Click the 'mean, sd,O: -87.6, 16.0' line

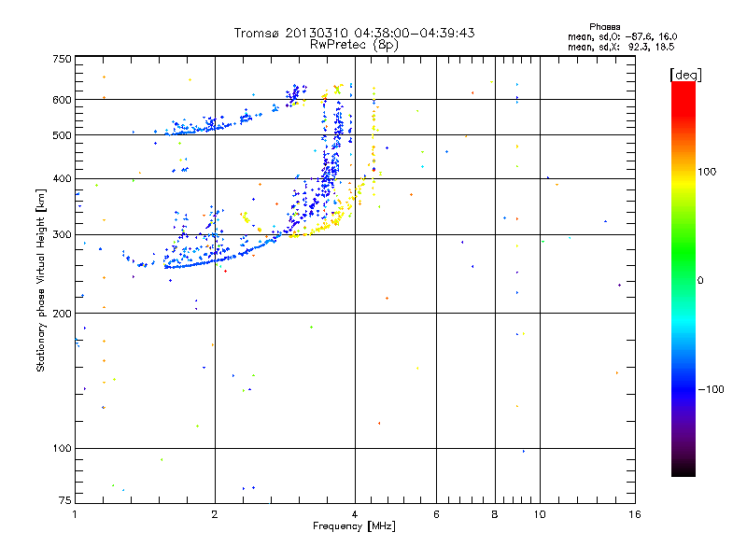point(622,36)
